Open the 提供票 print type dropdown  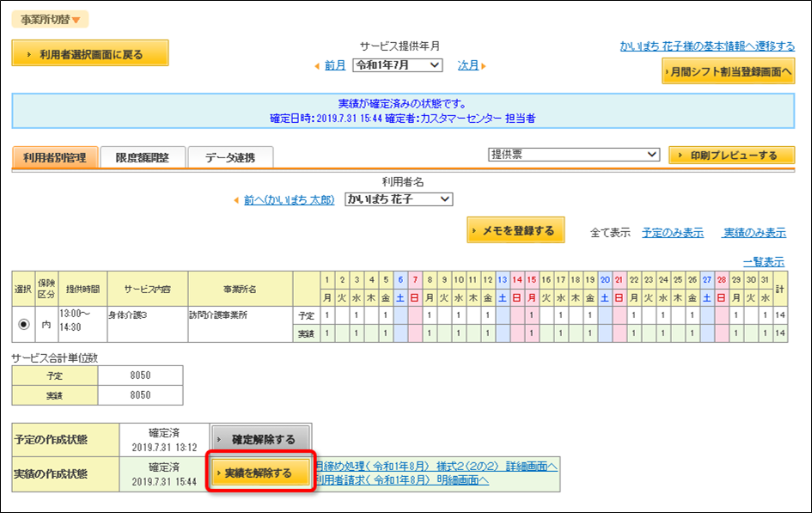click(x=574, y=155)
